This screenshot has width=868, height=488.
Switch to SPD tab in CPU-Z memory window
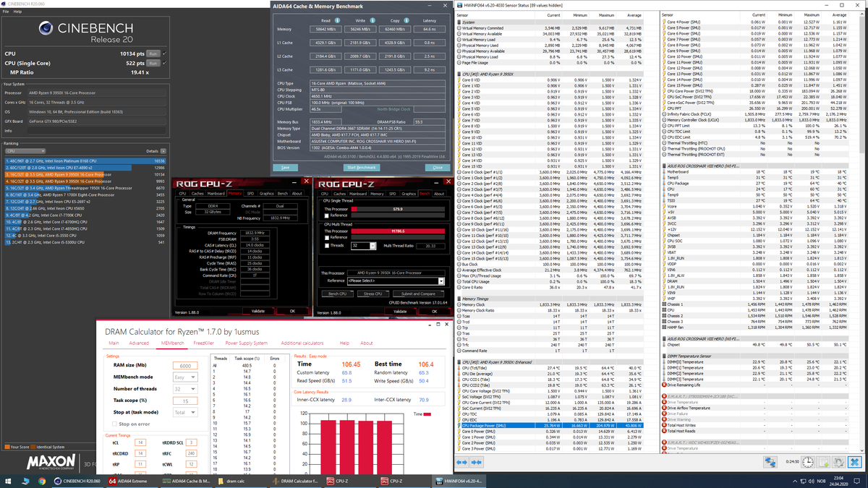(x=250, y=194)
